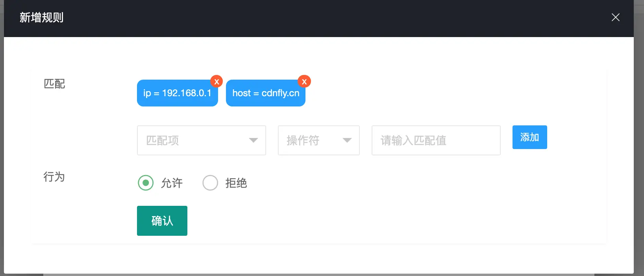The image size is (644, 276).
Task: Click the 拒绝 label text
Action: pyautogui.click(x=236, y=183)
